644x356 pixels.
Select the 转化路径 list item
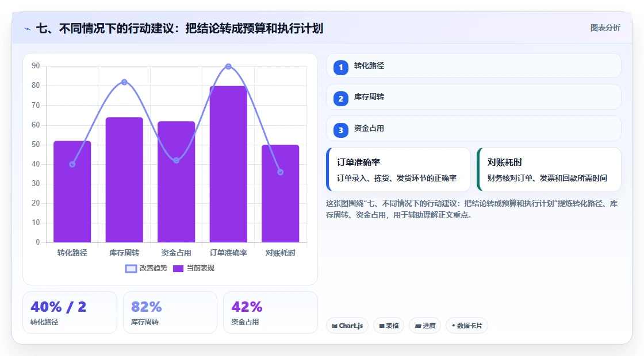click(474, 65)
